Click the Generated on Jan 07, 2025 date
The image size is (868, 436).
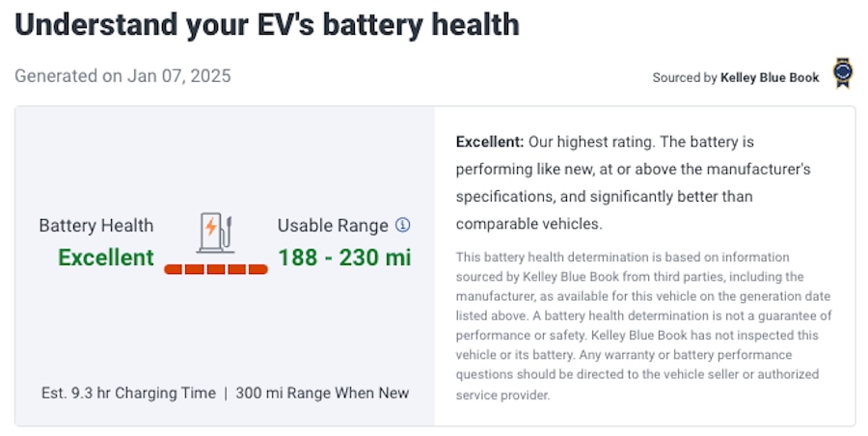click(x=122, y=75)
